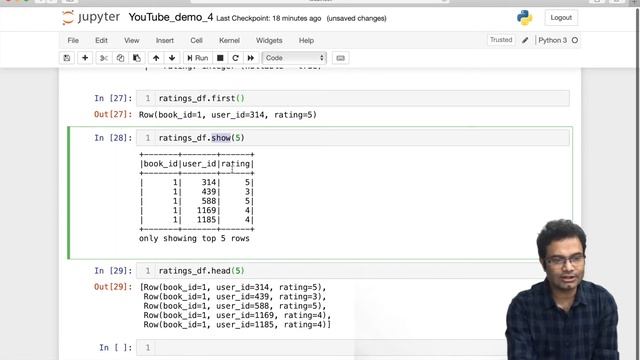Restart the kernel icon
This screenshot has width=640, height=360.
point(235,58)
